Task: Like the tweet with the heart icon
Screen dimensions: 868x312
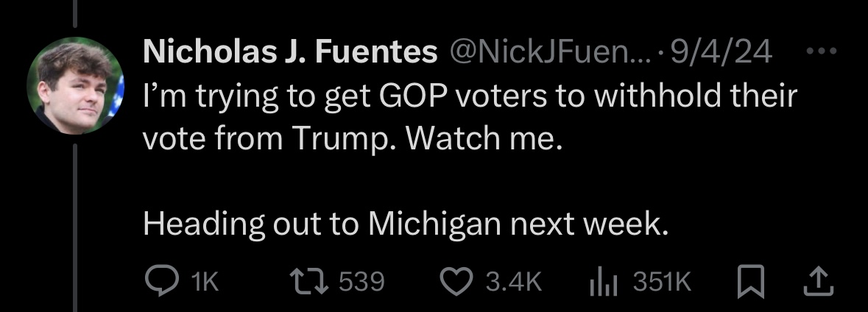Action: [x=456, y=282]
